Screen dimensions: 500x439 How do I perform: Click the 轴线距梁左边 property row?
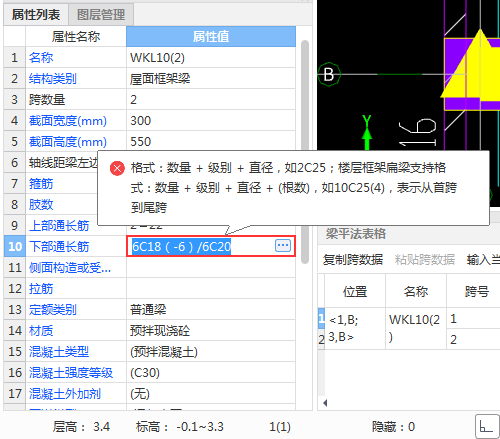pyautogui.click(x=63, y=163)
